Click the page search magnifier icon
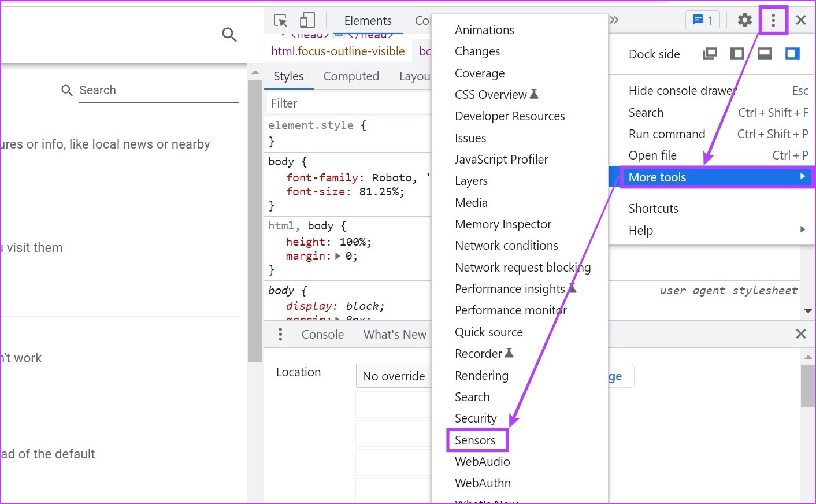The width and height of the screenshot is (816, 504). point(229,35)
